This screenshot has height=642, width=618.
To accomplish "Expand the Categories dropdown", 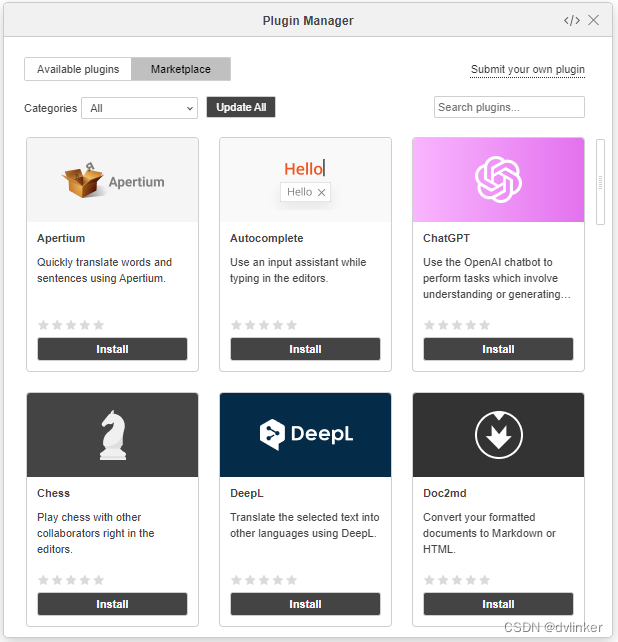I will 139,108.
